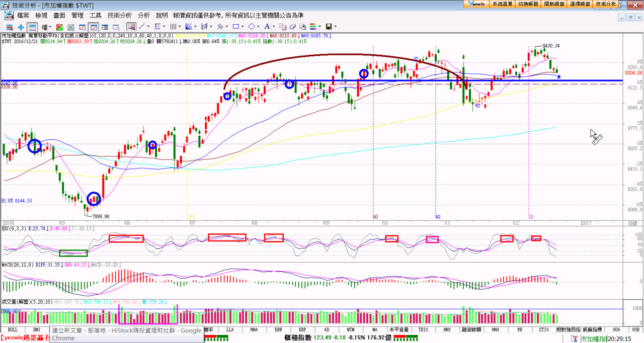Click the multicolor grid palette swatch

(313, 27)
